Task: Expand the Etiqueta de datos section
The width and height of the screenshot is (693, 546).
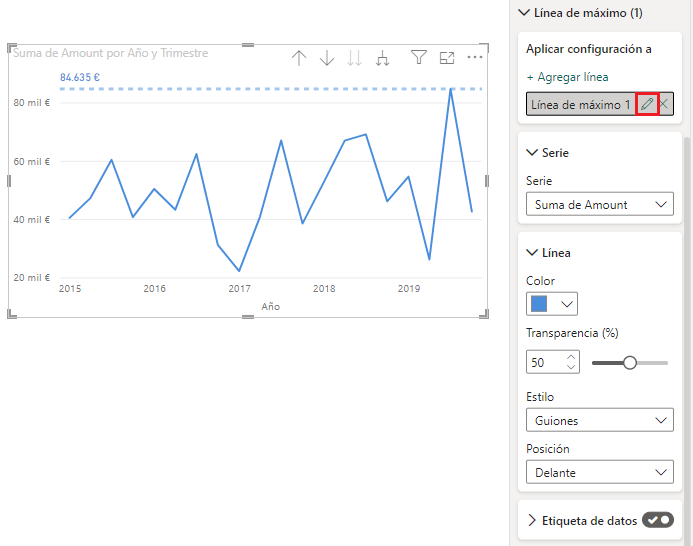Action: [x=532, y=520]
